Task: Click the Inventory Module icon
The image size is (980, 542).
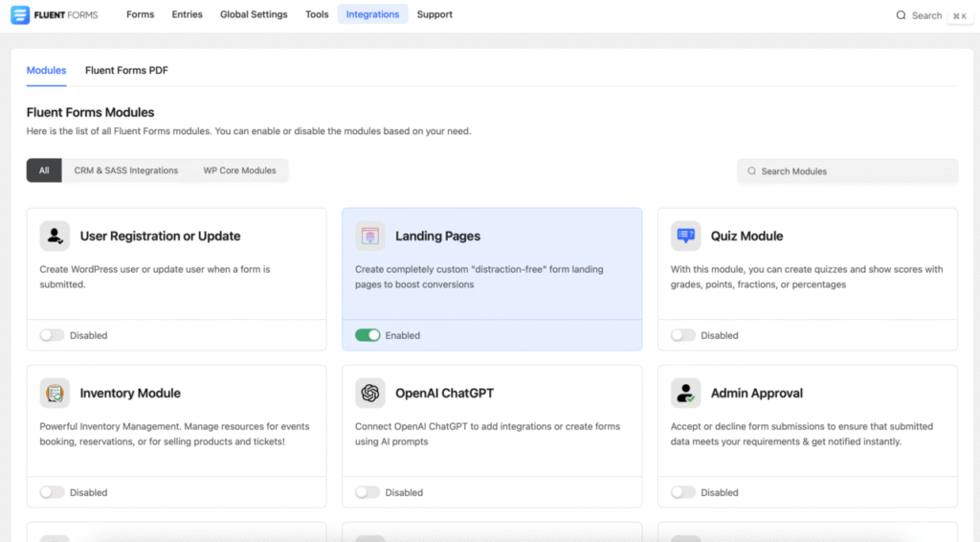Action: pos(55,393)
